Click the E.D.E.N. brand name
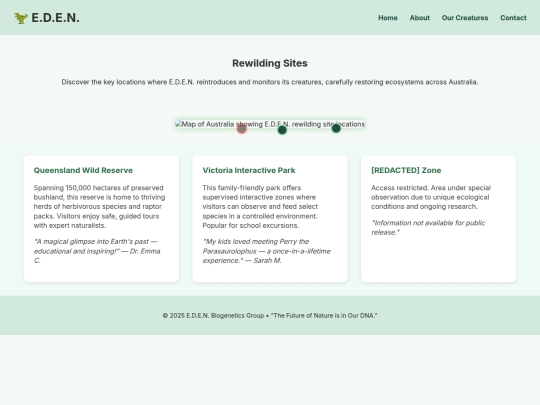This screenshot has height=405, width=540. click(x=55, y=18)
